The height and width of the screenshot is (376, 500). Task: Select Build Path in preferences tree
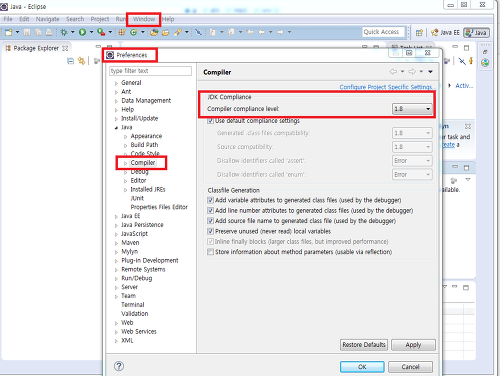click(144, 145)
